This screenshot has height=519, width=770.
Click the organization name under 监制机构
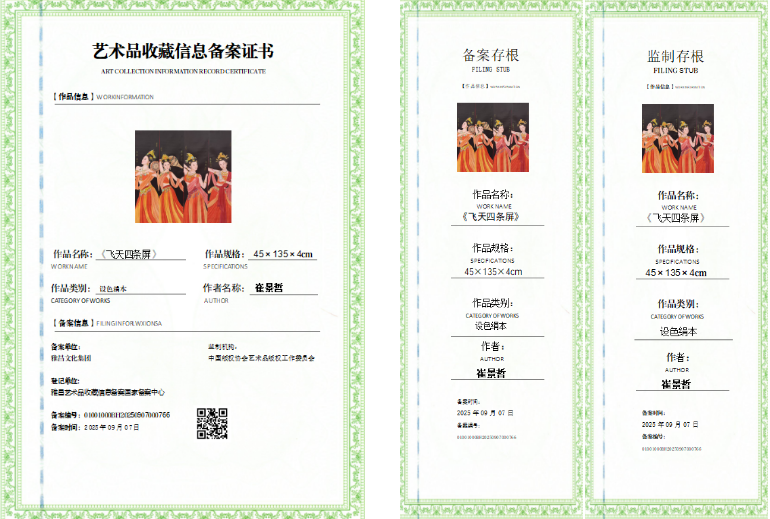tap(261, 358)
